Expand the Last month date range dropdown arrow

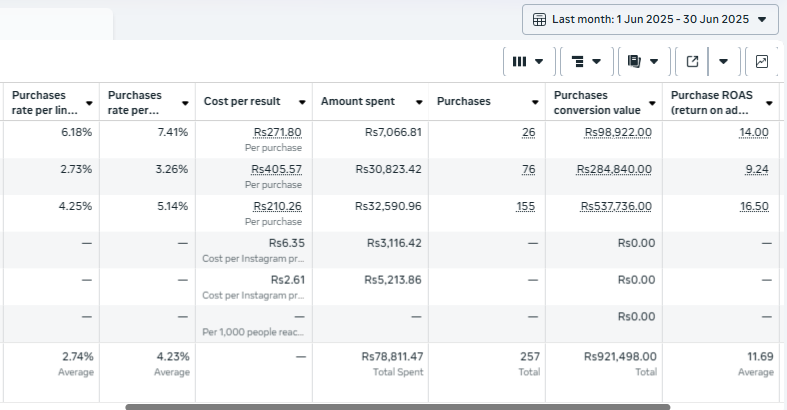click(762, 20)
